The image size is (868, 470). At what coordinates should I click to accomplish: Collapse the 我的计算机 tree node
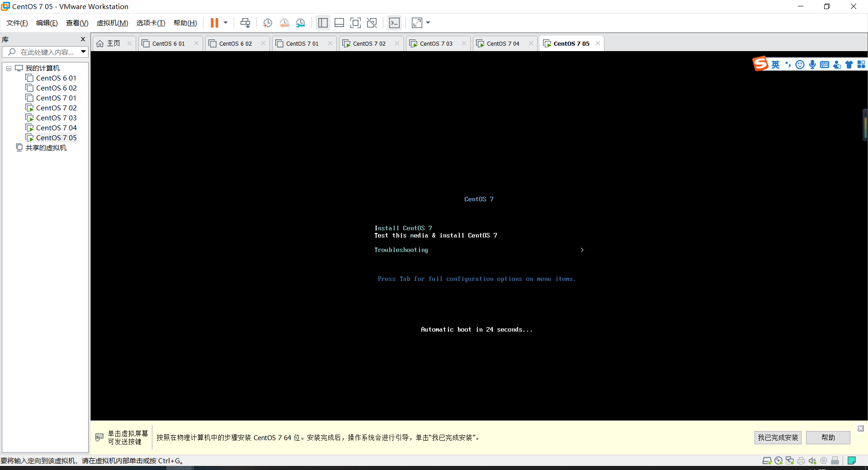(x=9, y=68)
